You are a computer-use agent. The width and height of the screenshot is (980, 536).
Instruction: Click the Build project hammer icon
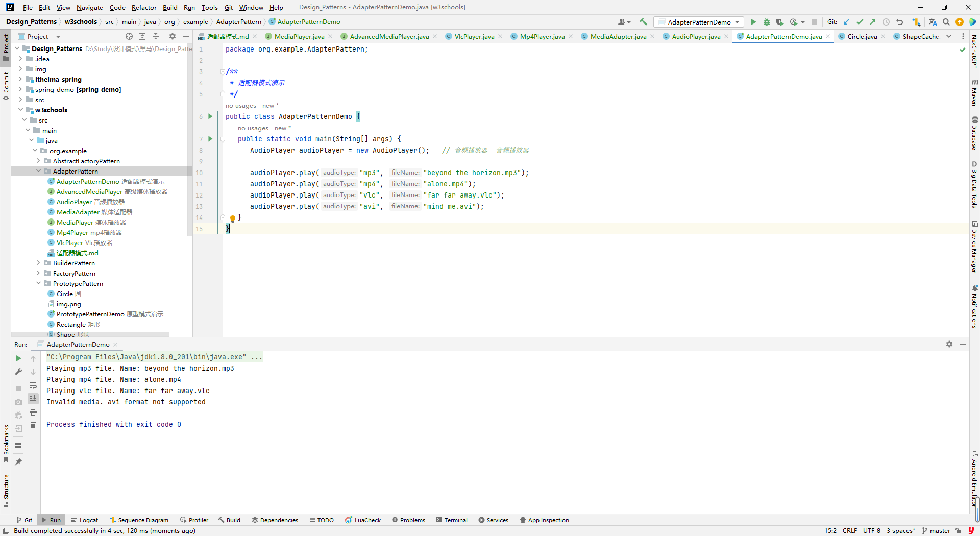coord(643,22)
